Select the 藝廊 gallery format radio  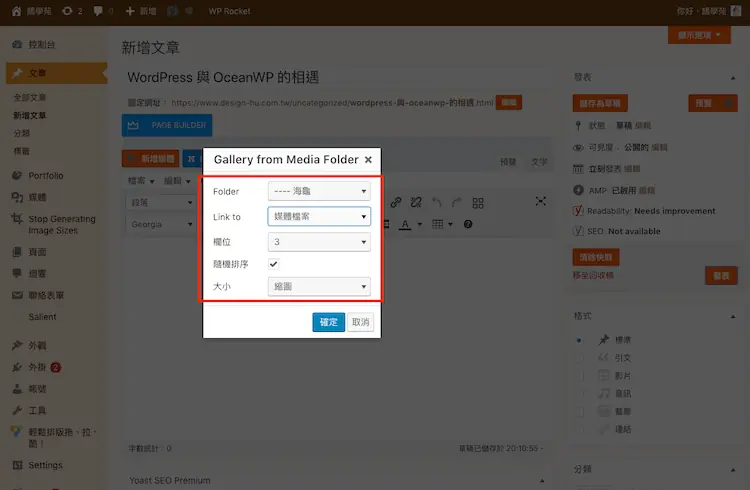pyautogui.click(x=579, y=412)
